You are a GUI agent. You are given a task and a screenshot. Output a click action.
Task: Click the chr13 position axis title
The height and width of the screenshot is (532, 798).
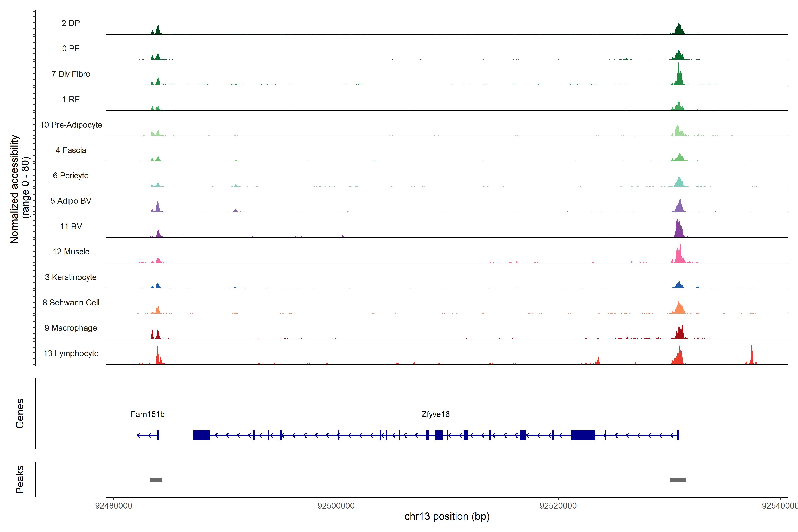(x=447, y=517)
